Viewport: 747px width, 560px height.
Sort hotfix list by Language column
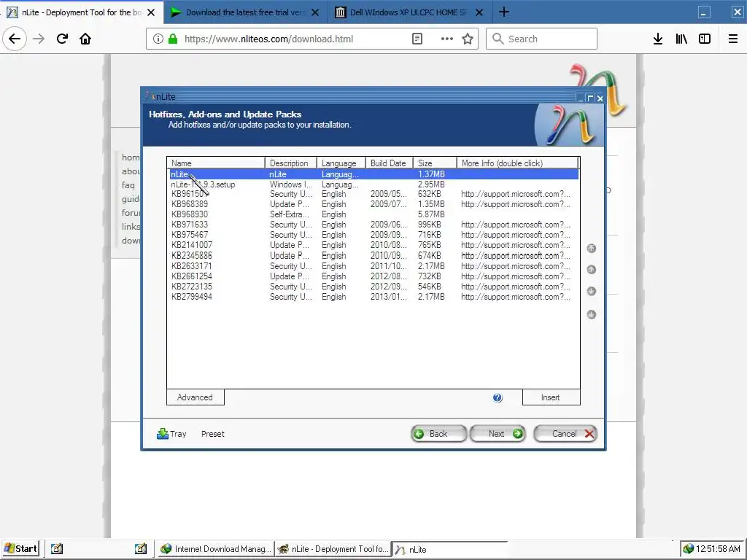click(x=341, y=163)
